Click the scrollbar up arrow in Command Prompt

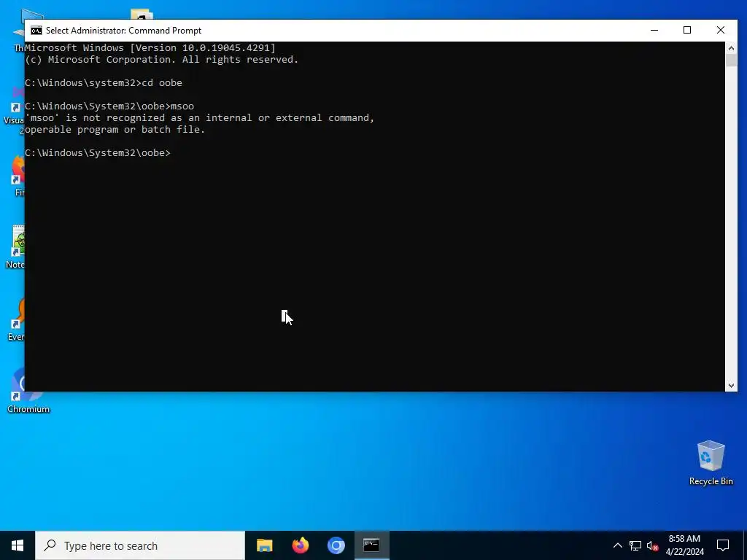731,47
